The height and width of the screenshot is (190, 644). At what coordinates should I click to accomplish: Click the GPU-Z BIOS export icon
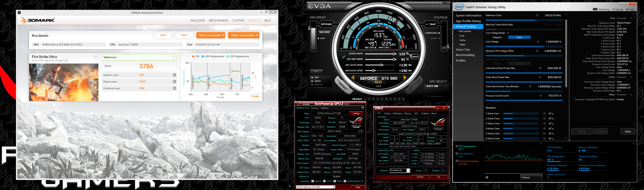[x=361, y=131]
